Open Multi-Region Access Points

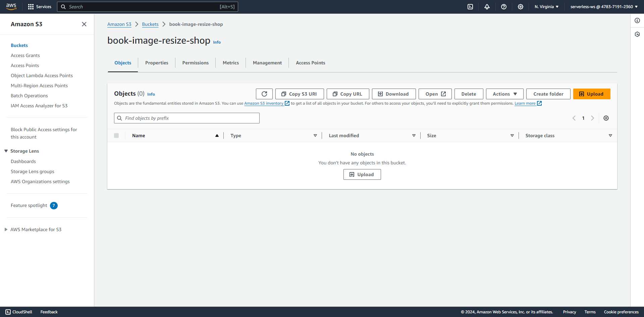tap(39, 86)
